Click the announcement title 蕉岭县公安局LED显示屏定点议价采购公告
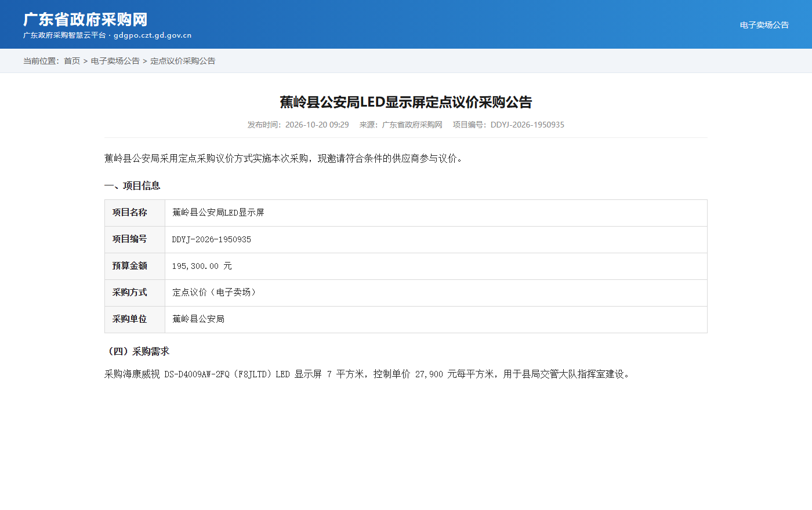812x510 pixels. tap(406, 102)
